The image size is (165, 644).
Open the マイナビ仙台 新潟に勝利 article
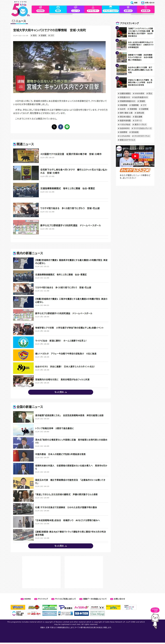point(60,342)
